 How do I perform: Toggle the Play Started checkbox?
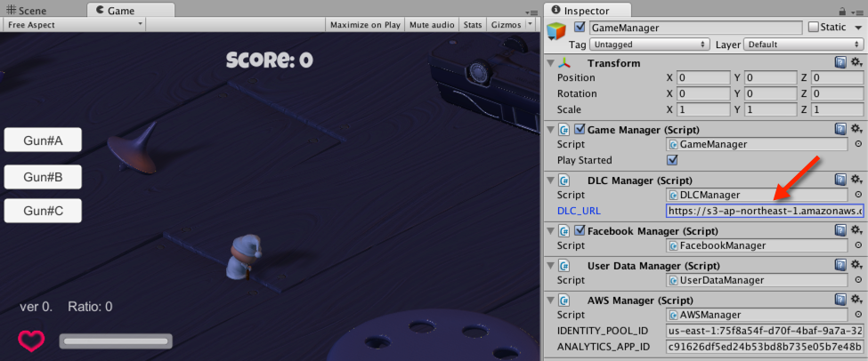point(673,160)
